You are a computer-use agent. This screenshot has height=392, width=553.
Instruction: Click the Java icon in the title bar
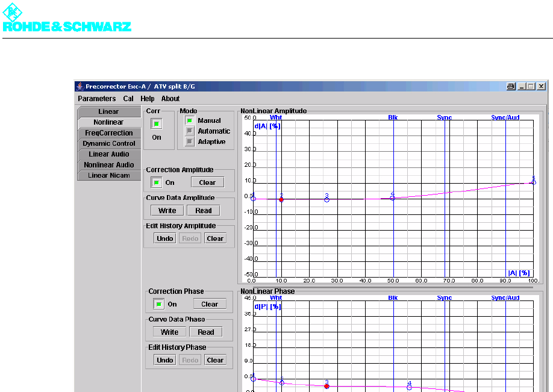pyautogui.click(x=80, y=86)
